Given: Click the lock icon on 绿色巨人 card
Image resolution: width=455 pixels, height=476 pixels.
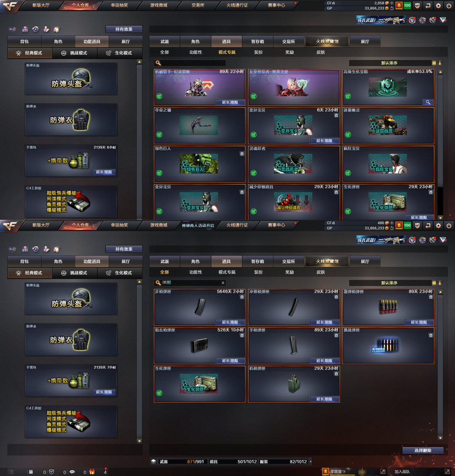Looking at the screenshot, I should click(242, 154).
